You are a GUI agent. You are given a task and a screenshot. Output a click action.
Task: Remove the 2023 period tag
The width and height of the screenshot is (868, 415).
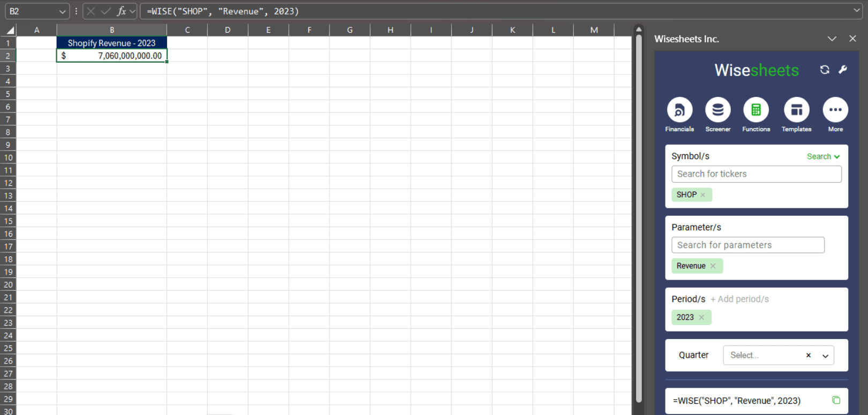[x=701, y=318]
